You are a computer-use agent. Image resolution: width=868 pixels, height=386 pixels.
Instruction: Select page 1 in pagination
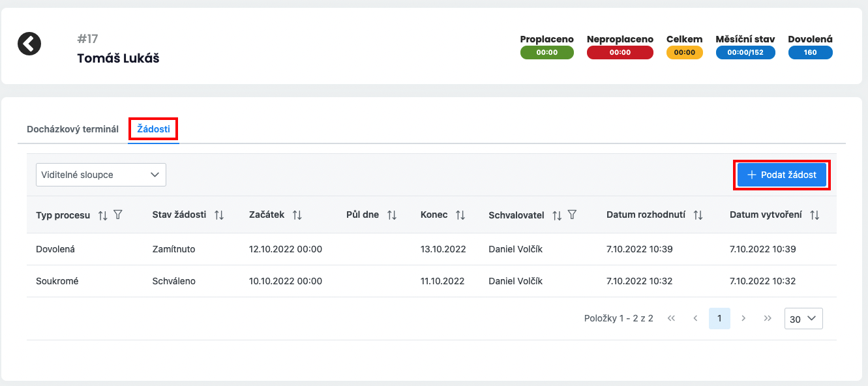pyautogui.click(x=719, y=318)
